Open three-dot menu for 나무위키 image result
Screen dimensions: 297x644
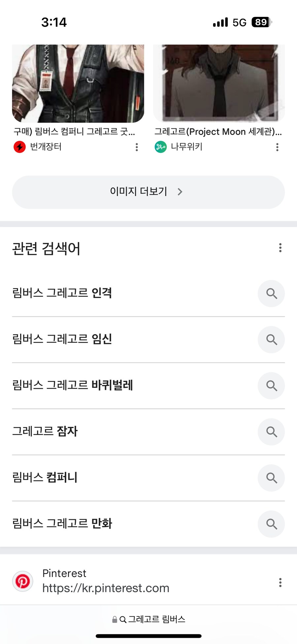[x=277, y=147]
